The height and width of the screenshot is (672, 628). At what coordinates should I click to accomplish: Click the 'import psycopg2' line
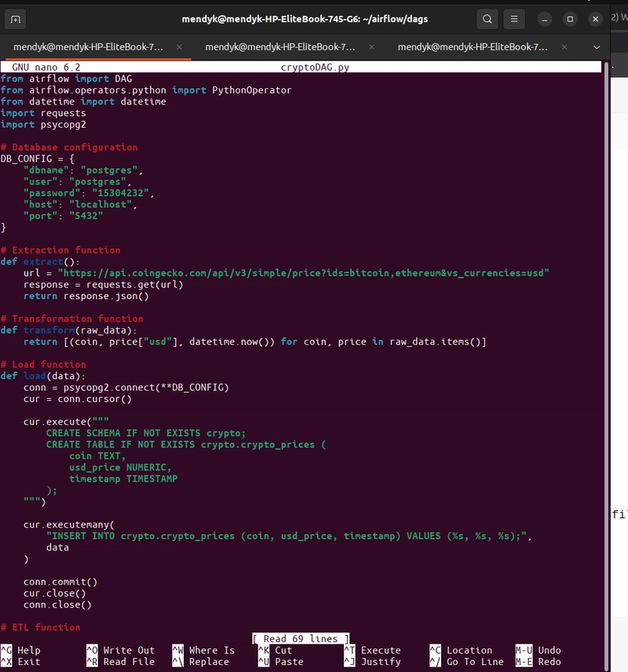tap(43, 125)
